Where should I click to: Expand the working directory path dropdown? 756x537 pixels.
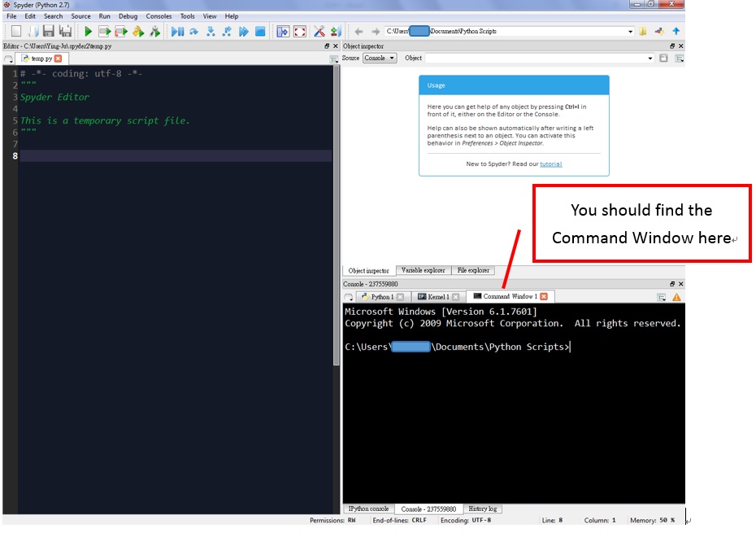tap(630, 32)
